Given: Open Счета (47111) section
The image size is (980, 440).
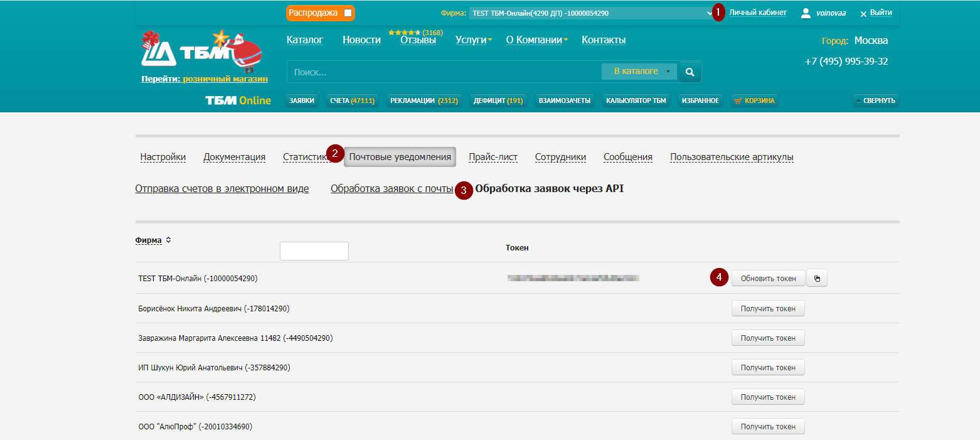Looking at the screenshot, I should tap(352, 100).
